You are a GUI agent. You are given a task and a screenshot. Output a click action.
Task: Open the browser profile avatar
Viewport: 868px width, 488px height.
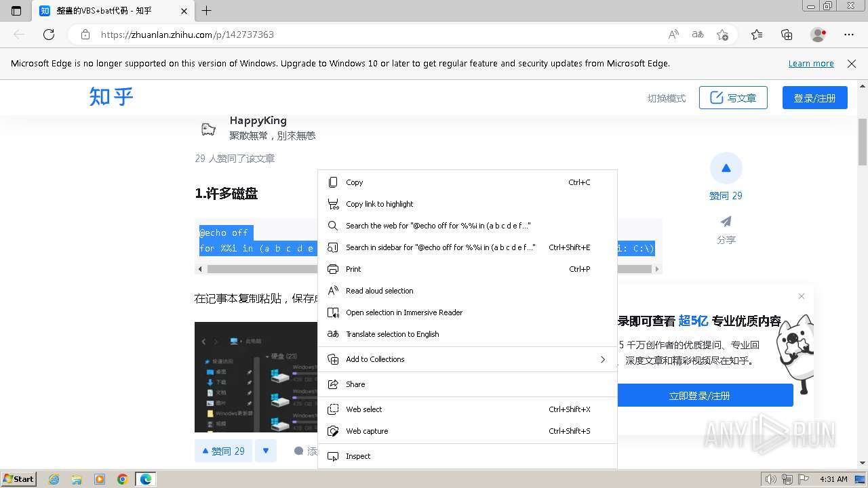pos(818,35)
